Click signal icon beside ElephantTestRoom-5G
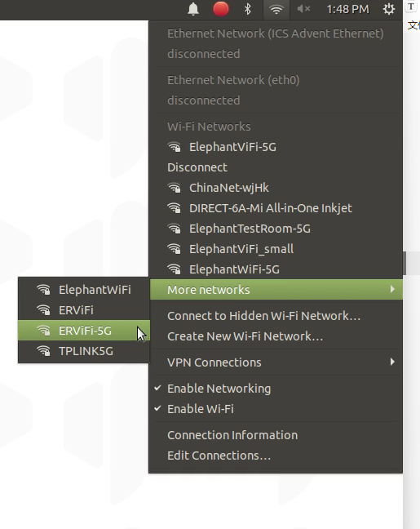The width and height of the screenshot is (420, 529). pyautogui.click(x=175, y=229)
